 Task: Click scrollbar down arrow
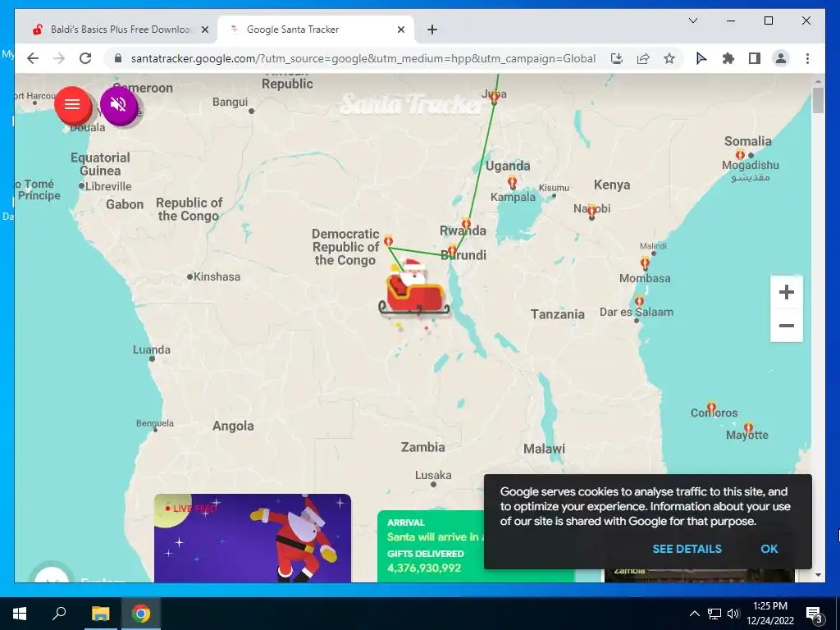[x=818, y=575]
